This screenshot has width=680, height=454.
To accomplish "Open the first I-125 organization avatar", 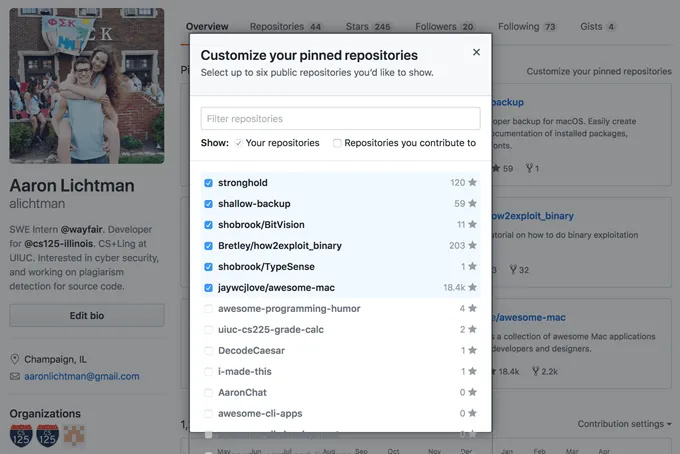I will point(20,435).
